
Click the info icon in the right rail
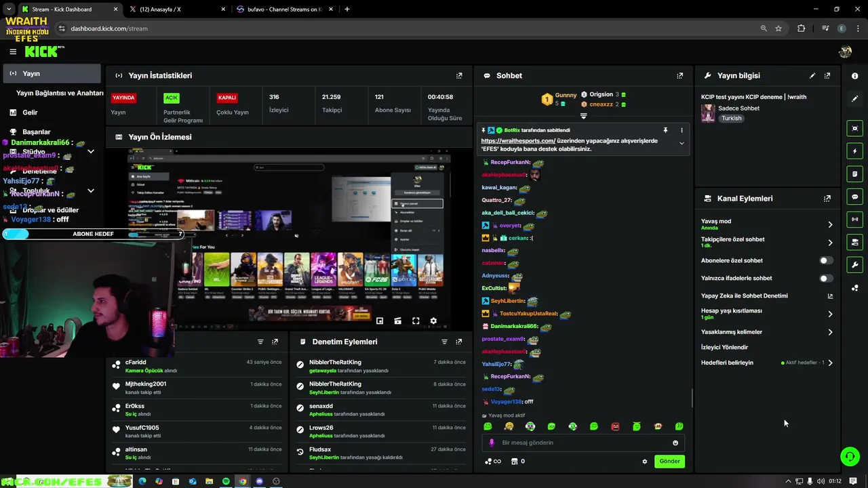855,76
